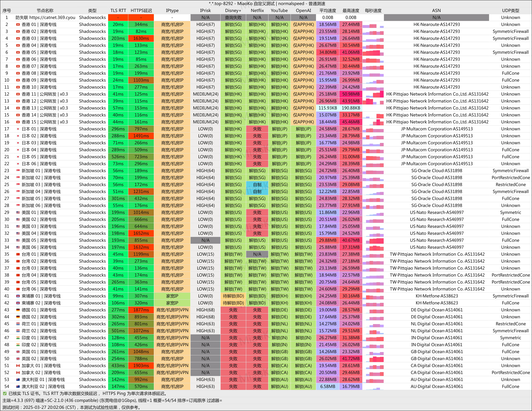The height and width of the screenshot is (411, 532).
Task: Click the Cambodia flag icon for 柬埔寨 01
Action: pos(18,296)
